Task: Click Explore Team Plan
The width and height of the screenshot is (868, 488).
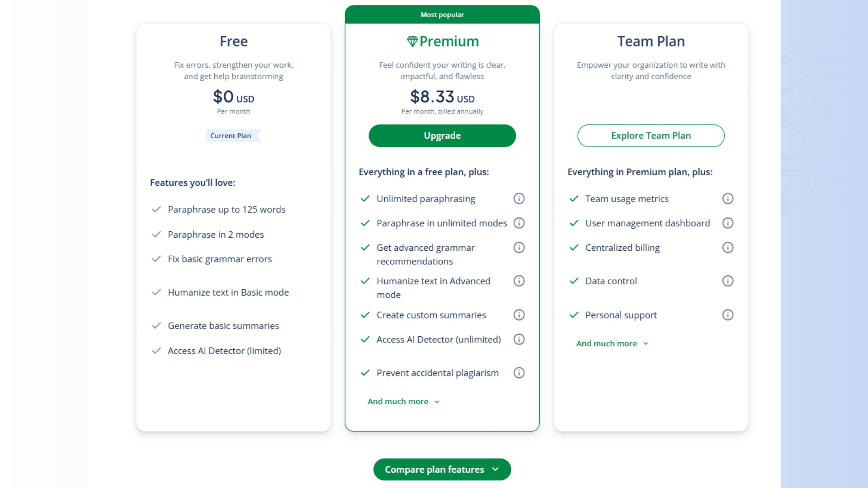Action: click(x=651, y=136)
